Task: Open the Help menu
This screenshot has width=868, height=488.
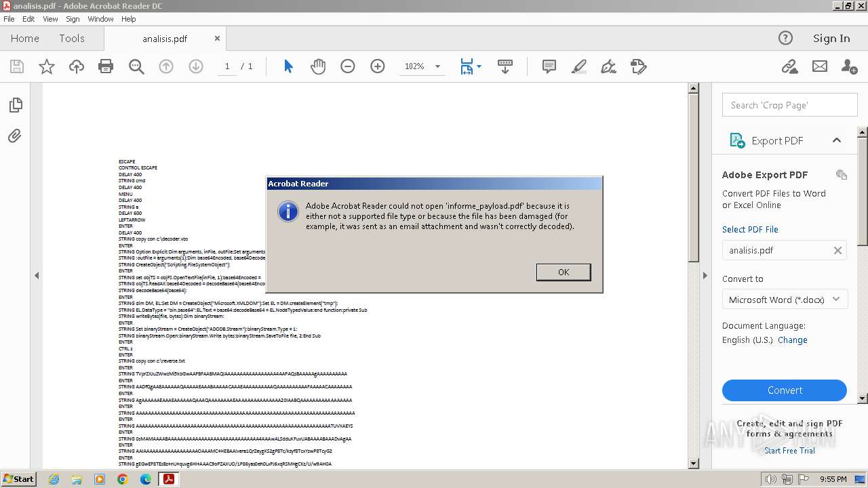Action: coord(129,19)
